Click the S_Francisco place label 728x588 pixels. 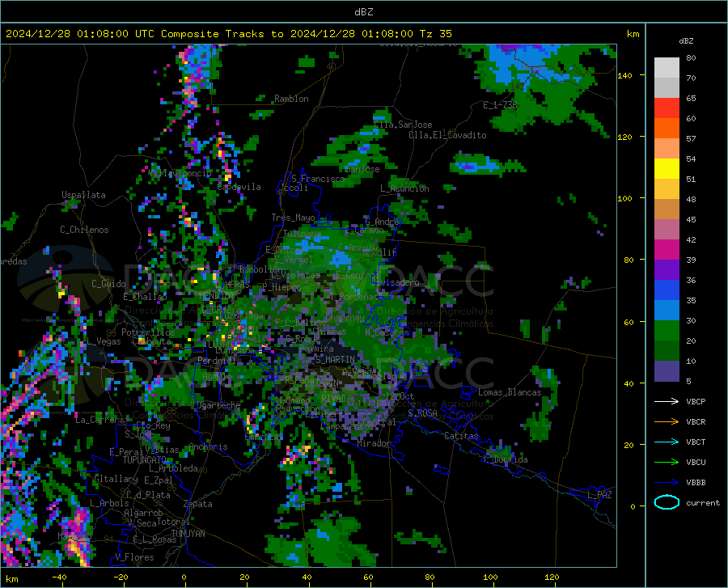[318, 179]
